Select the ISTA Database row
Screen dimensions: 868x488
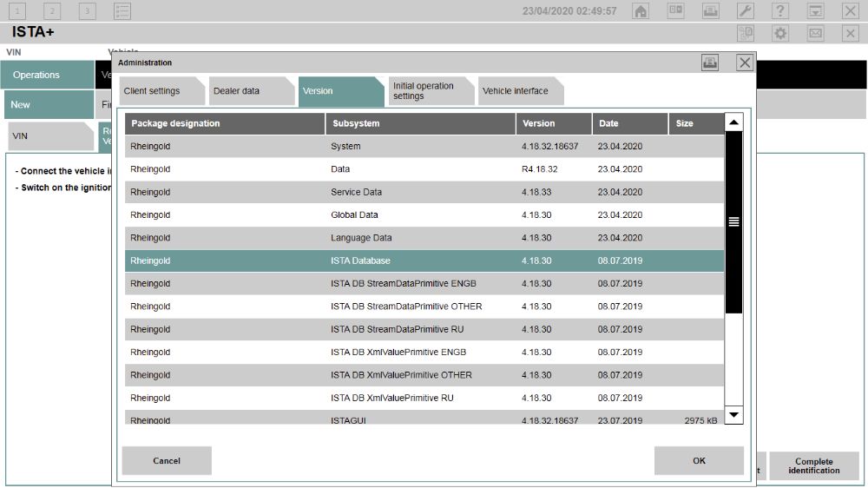(424, 260)
